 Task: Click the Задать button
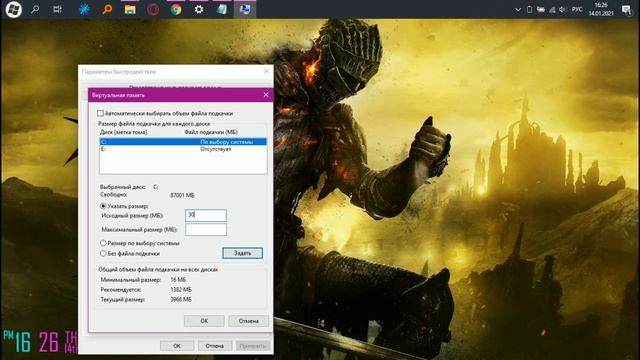tap(242, 253)
